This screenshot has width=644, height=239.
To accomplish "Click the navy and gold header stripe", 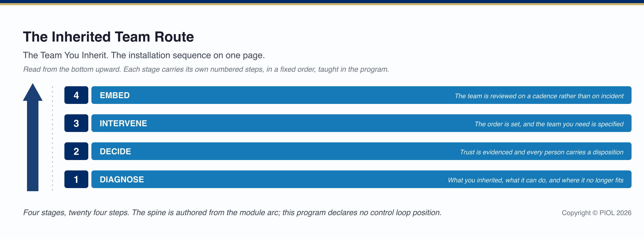I will pyautogui.click(x=322, y=3).
